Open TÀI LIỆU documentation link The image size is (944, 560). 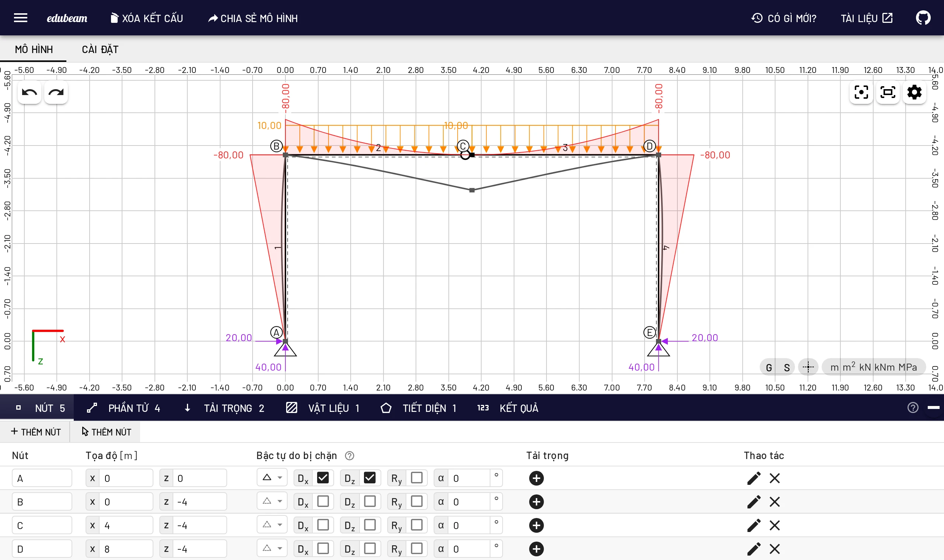(x=866, y=18)
